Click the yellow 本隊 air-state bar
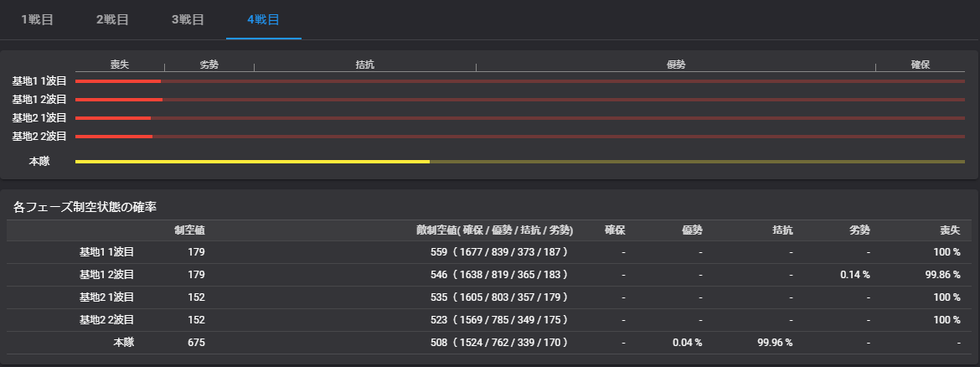Image resolution: width=980 pixels, height=367 pixels. pos(252,161)
